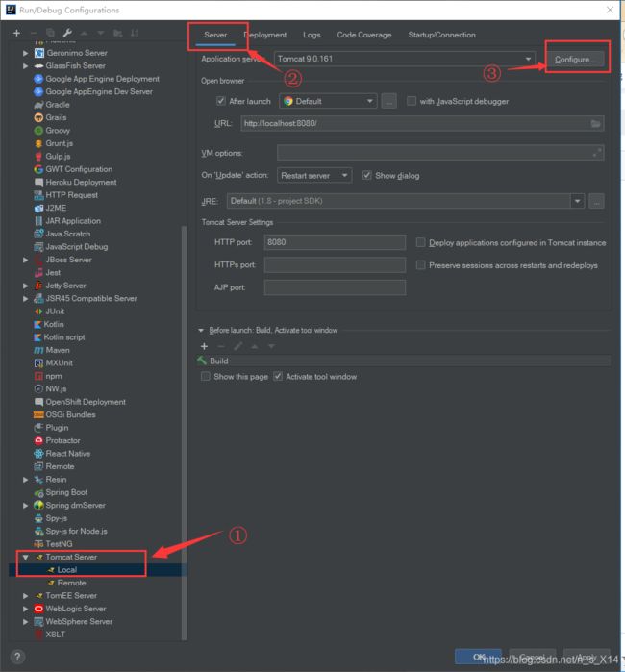Click the Maven icon
Image resolution: width=625 pixels, height=672 pixels.
(x=38, y=350)
